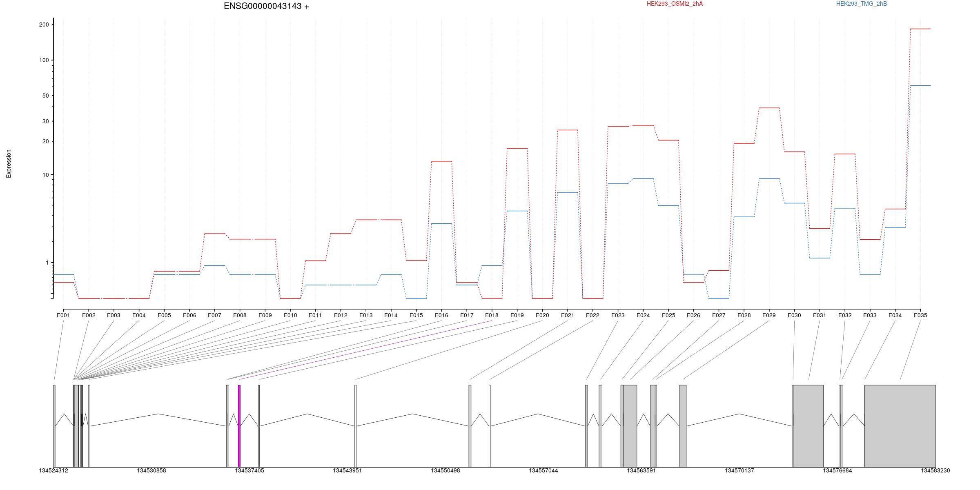Click the blue expression line segment above E035
Image resolution: width=980 pixels, height=490 pixels.
(920, 86)
